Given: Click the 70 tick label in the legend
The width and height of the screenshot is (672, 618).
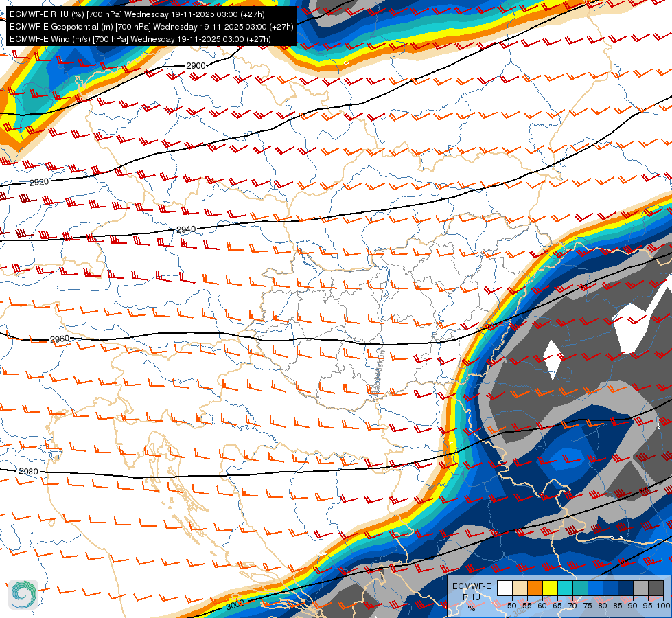Looking at the screenshot, I should [572, 606].
